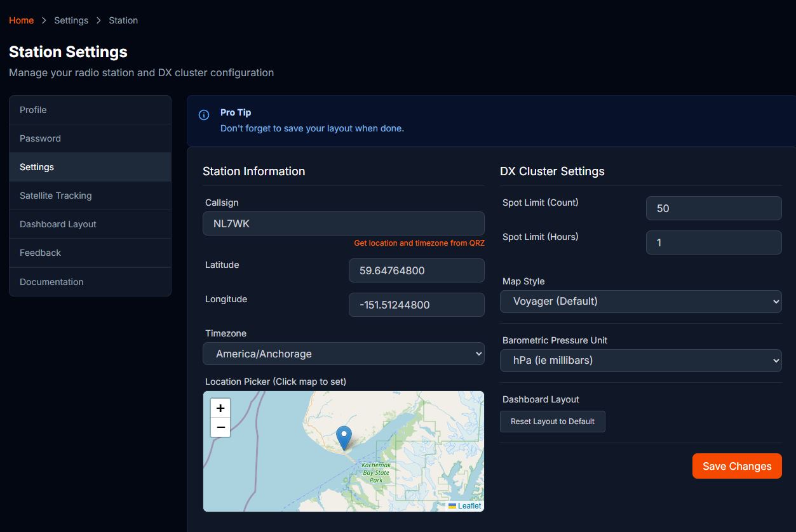Select Settings in the sidebar
The width and height of the screenshot is (796, 532).
pyautogui.click(x=90, y=167)
